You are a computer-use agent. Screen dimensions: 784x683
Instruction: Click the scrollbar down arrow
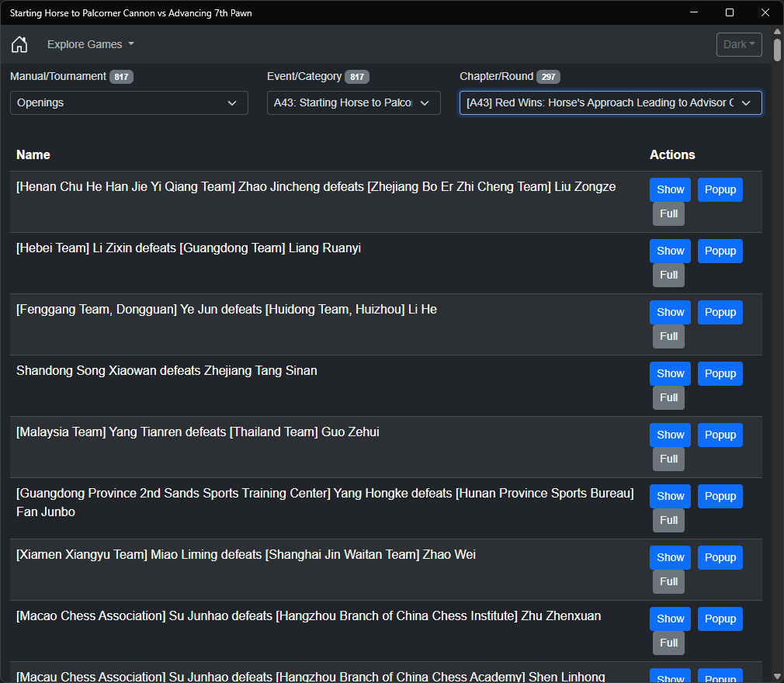pos(777,677)
